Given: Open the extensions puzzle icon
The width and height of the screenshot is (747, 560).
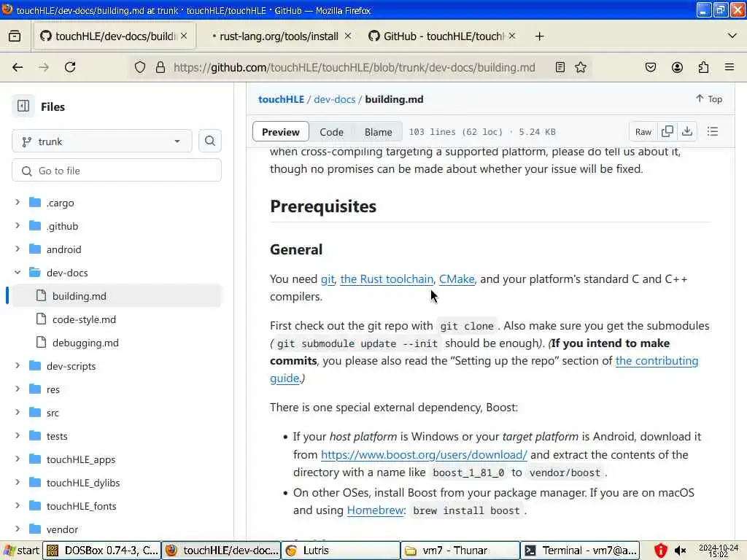Looking at the screenshot, I should coord(703,67).
